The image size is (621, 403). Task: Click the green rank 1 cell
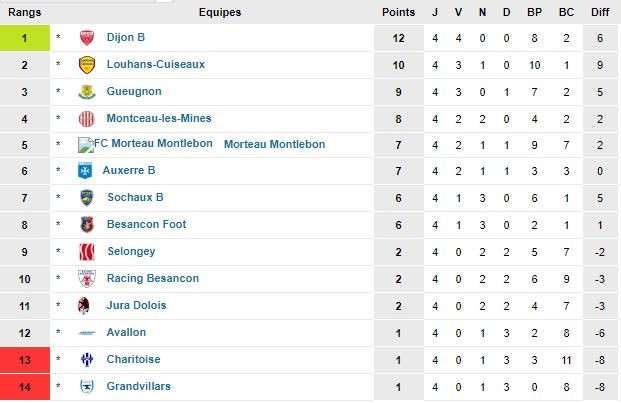[x=25, y=38]
